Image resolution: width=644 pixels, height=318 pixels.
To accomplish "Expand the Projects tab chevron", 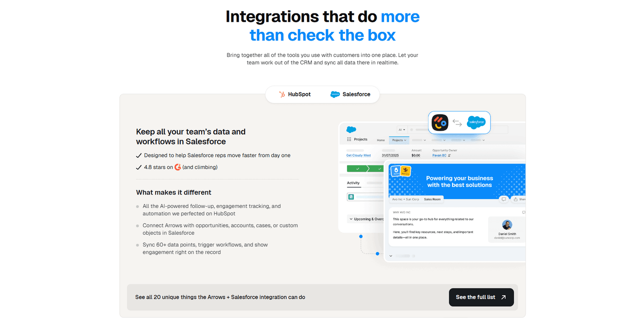I will click(x=405, y=140).
